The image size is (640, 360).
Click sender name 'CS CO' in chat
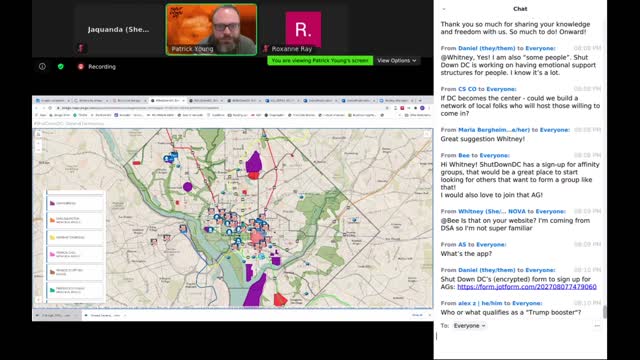[467, 89]
